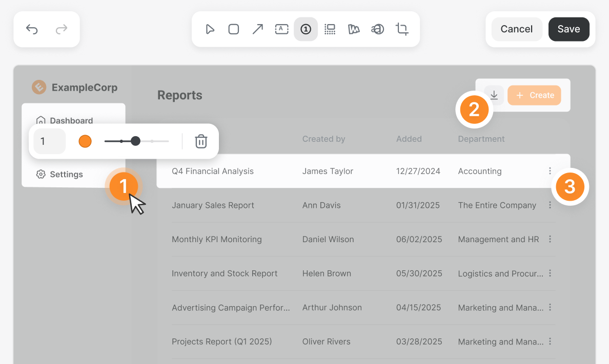This screenshot has width=609, height=364.
Task: Click Management and HR department cell
Action: point(498,240)
